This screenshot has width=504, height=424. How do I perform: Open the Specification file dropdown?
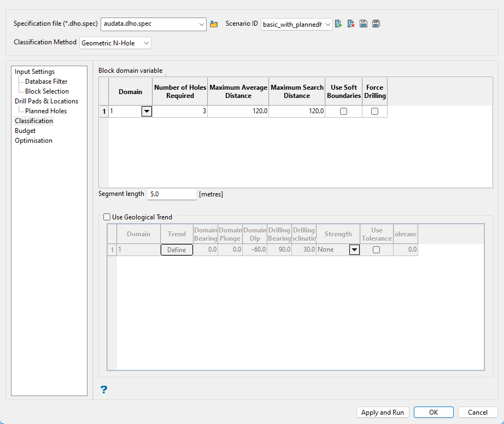point(201,24)
